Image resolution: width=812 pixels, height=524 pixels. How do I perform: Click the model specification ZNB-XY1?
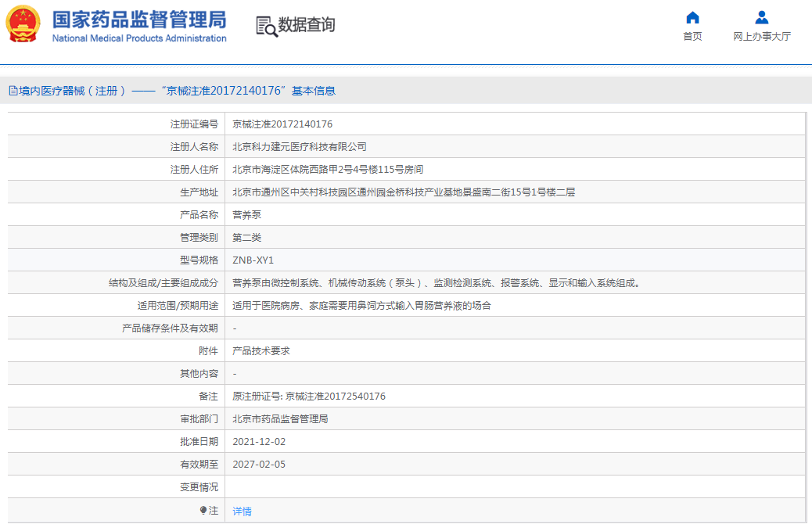pyautogui.click(x=253, y=260)
